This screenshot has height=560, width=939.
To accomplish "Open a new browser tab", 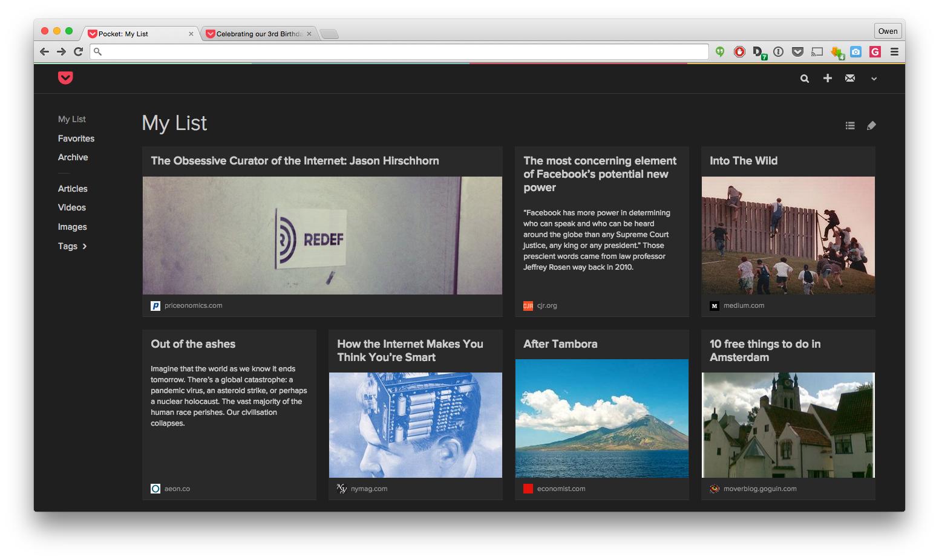I will tap(329, 34).
